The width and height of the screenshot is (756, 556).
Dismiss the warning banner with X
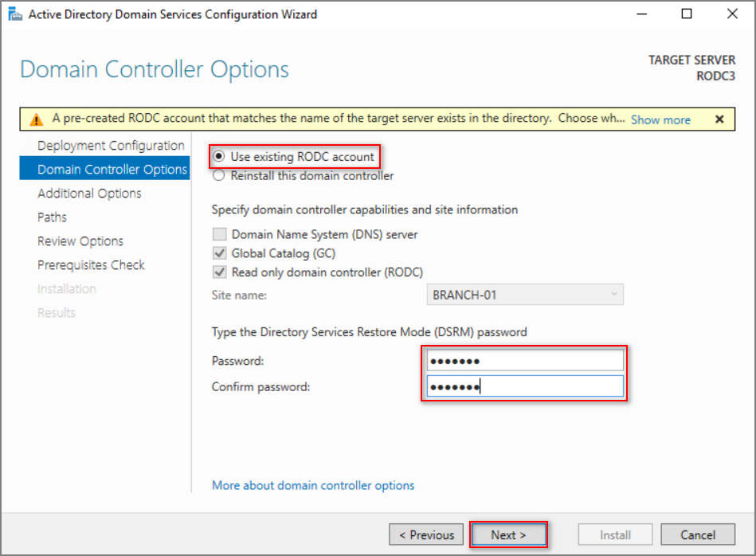click(x=719, y=119)
